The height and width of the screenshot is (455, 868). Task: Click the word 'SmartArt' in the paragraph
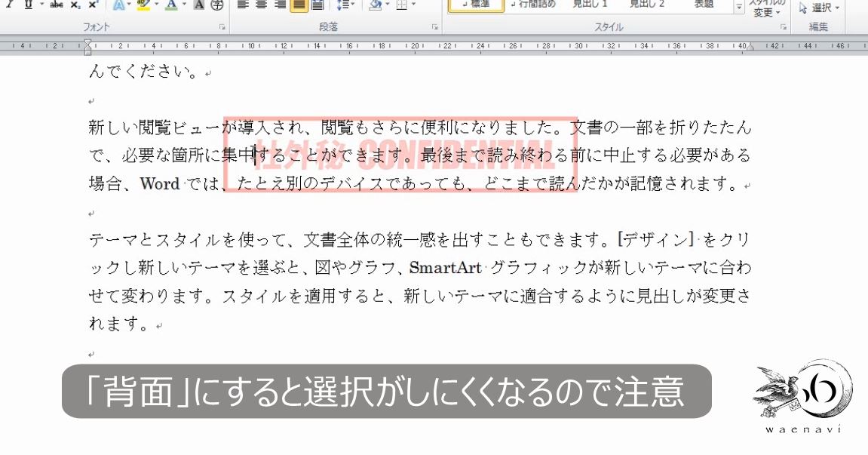[446, 268]
